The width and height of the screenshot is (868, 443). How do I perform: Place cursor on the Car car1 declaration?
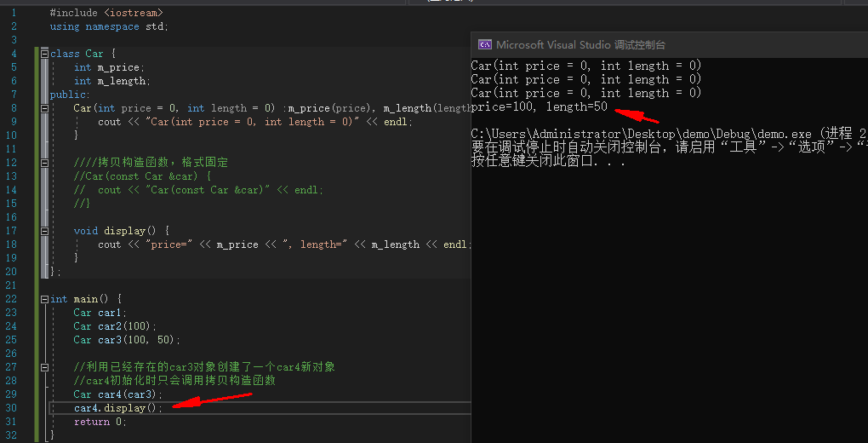pyautogui.click(x=100, y=313)
